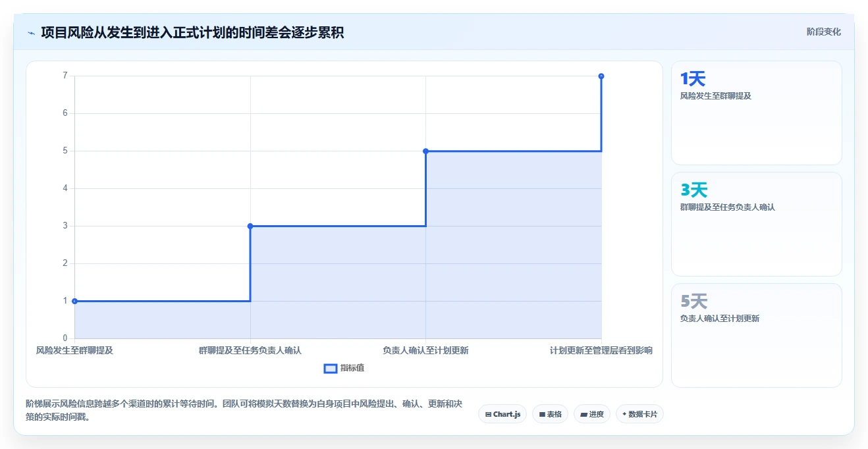Click x-axis label 风险发生至群聊提及

tap(74, 350)
